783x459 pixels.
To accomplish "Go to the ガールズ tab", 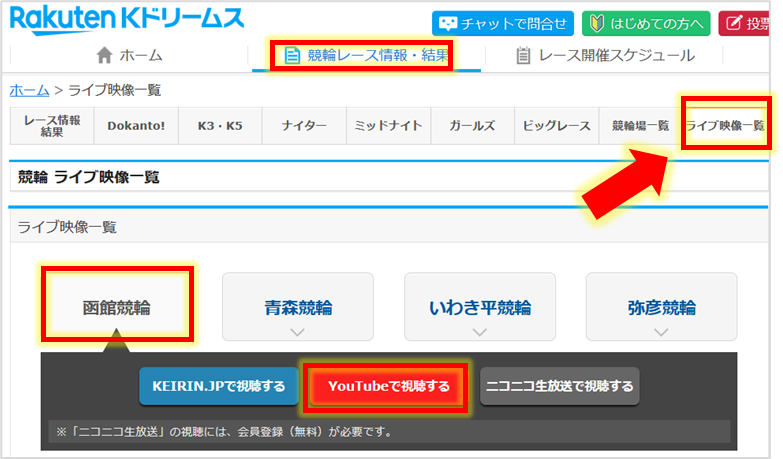I will (473, 126).
